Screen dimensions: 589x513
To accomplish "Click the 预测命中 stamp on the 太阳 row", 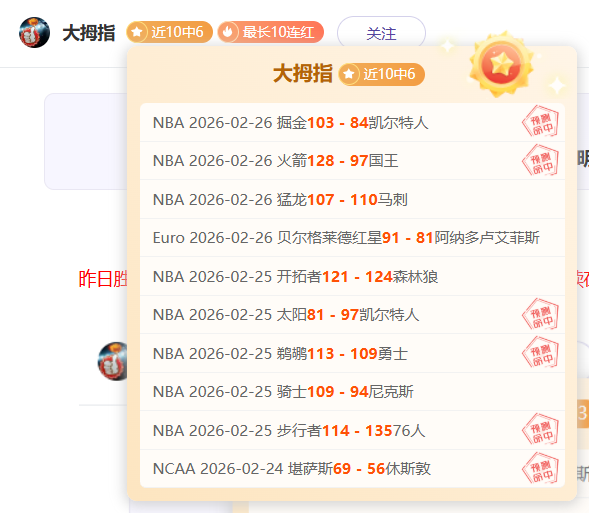I will pyautogui.click(x=541, y=315).
